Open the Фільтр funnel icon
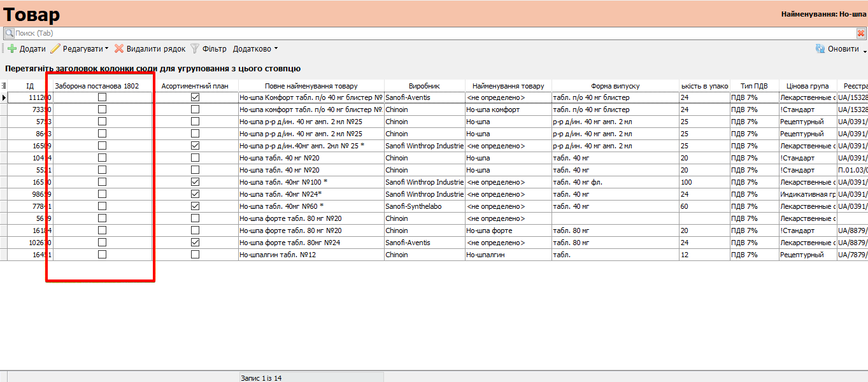Viewport: 868px width, 382px height. point(196,49)
